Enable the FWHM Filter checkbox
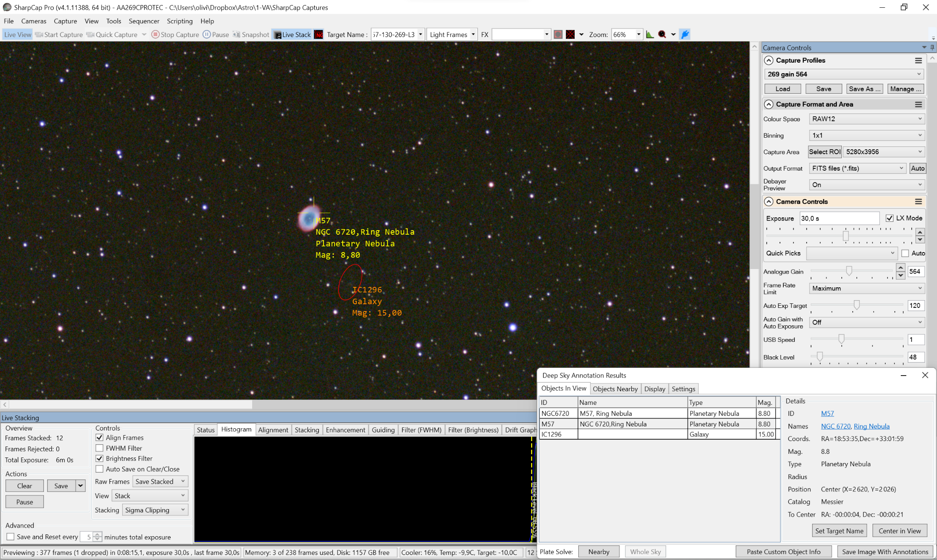This screenshot has height=560, width=937. (x=99, y=448)
